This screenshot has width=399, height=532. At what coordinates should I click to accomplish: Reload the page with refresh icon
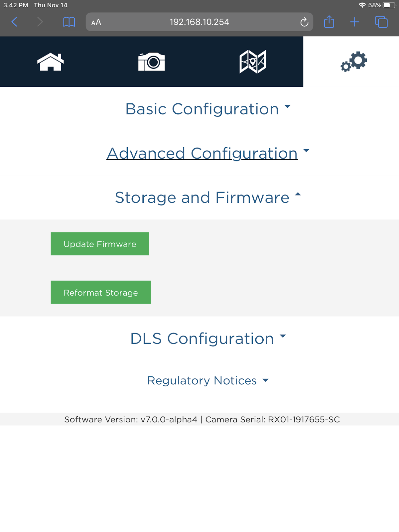[304, 22]
